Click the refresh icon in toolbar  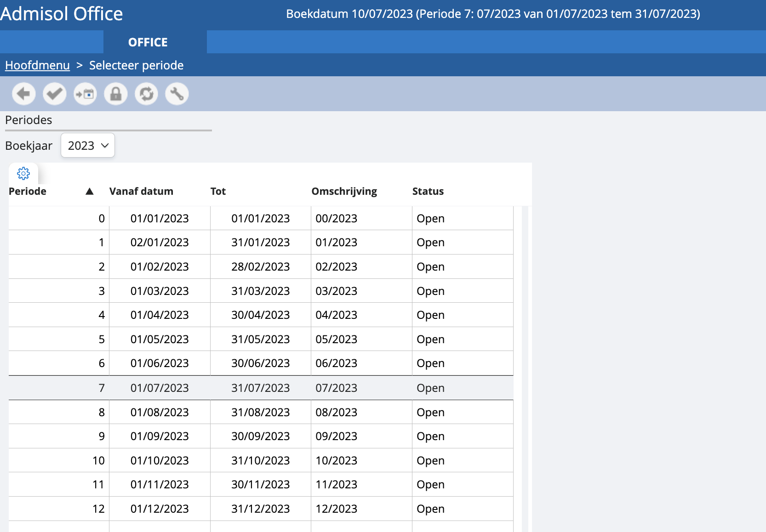(x=147, y=94)
